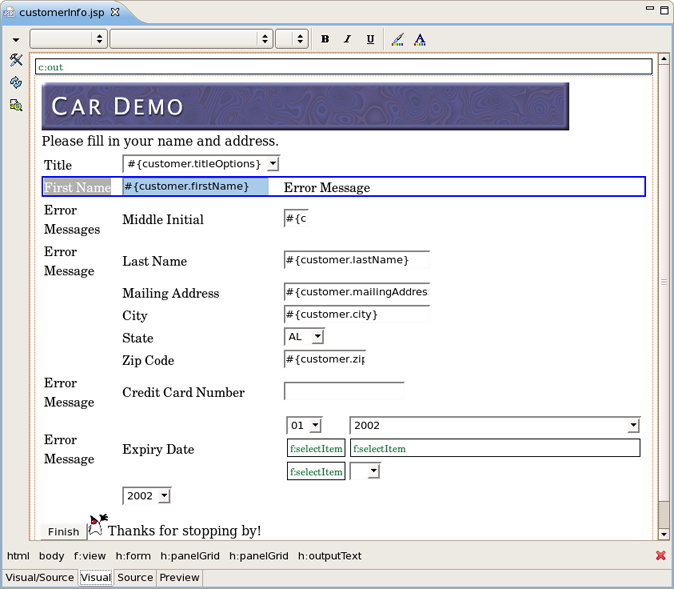Click the customer.zip input field
Viewport: 674px width, 589px height.
click(325, 359)
